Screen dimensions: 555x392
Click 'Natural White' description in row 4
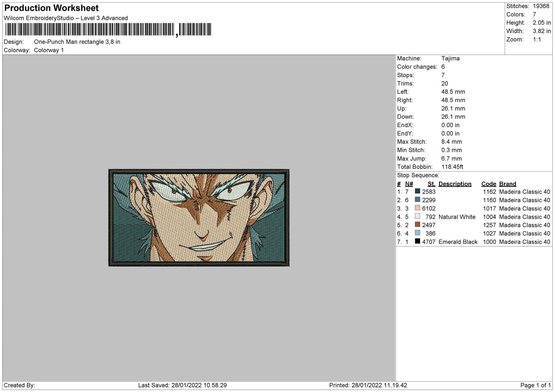[x=457, y=217]
